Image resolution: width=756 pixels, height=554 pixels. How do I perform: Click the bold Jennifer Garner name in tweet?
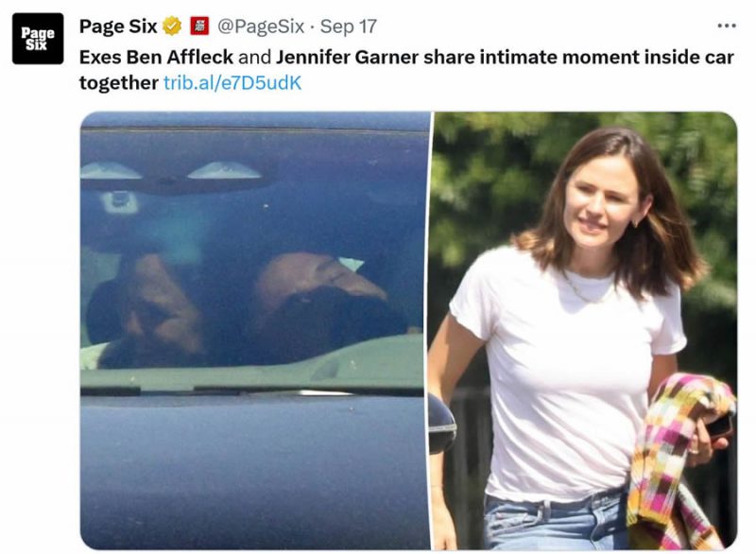347,58
